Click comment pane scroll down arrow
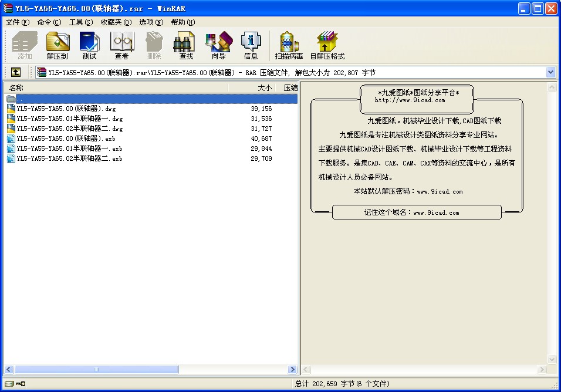The height and width of the screenshot is (392, 561). coord(552,360)
